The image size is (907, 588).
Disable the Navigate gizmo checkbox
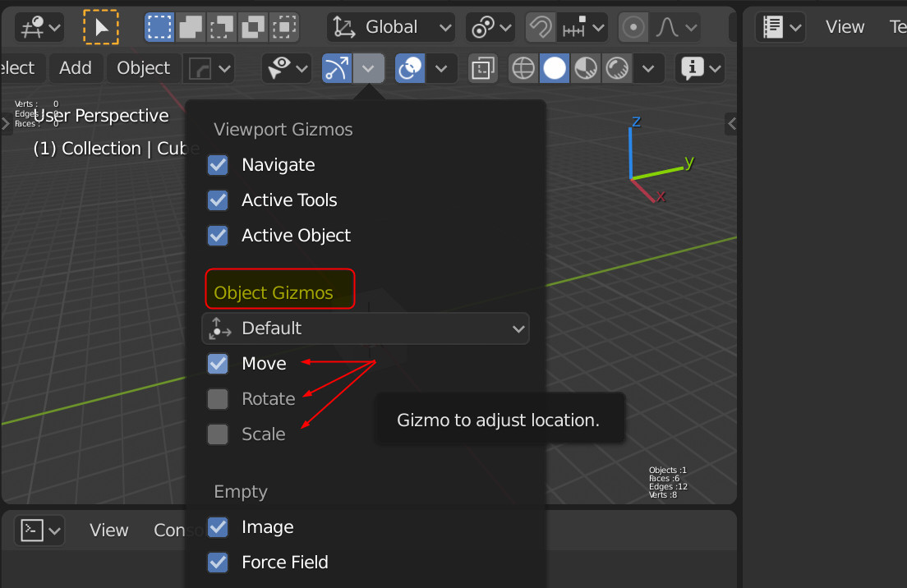[x=218, y=164]
